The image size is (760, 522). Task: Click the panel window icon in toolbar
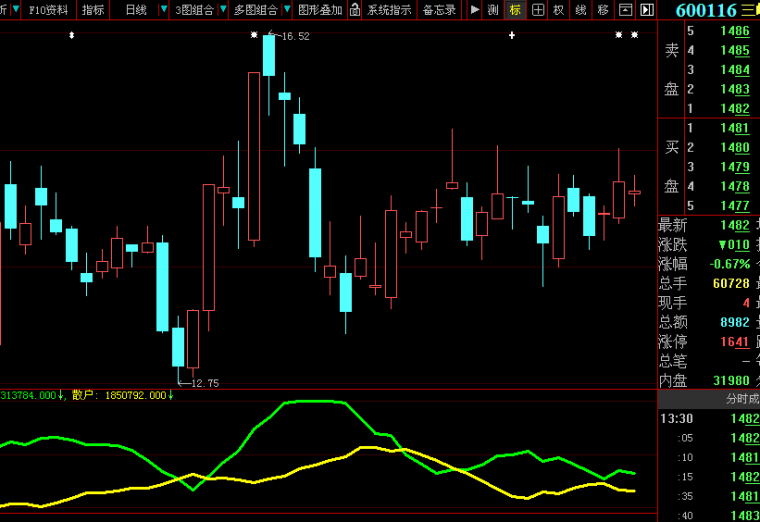click(625, 10)
